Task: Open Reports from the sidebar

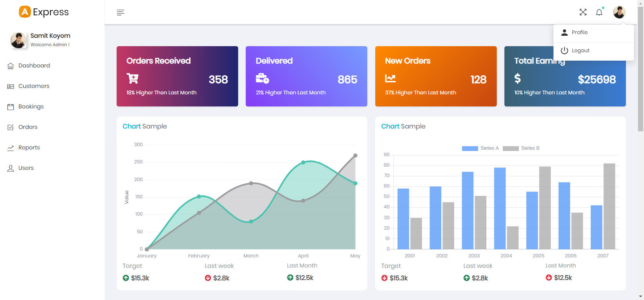Action: [29, 147]
